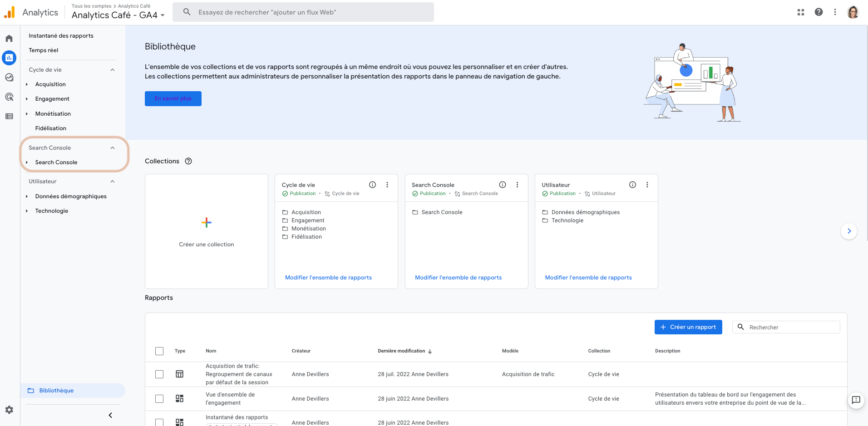
Task: Collapse the Cycle de vie section
Action: 113,70
